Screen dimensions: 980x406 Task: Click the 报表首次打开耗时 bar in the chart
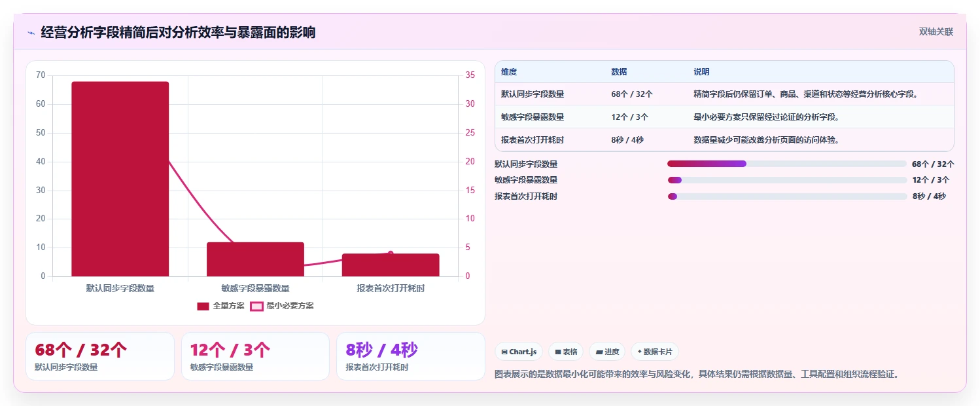tap(391, 265)
